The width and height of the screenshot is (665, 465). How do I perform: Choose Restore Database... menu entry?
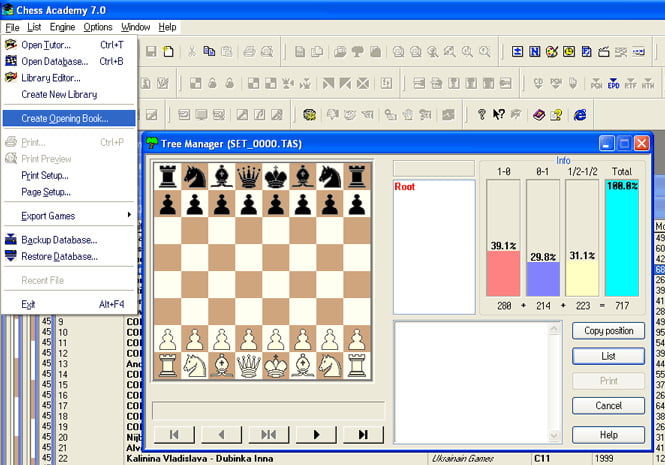pos(69,256)
